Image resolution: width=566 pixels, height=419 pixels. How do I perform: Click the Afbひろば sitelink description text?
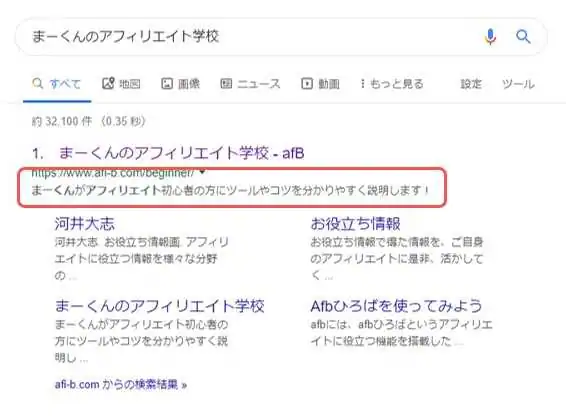pyautogui.click(x=401, y=333)
